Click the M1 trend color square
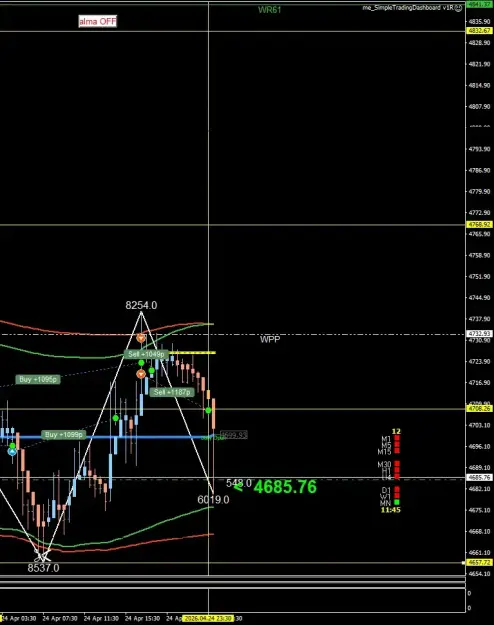The image size is (494, 625). coord(397,438)
